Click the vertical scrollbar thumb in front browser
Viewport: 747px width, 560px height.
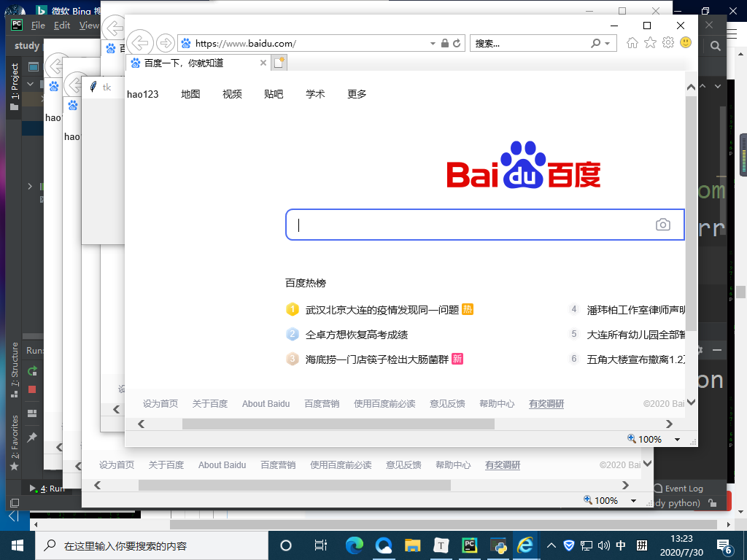pyautogui.click(x=691, y=214)
